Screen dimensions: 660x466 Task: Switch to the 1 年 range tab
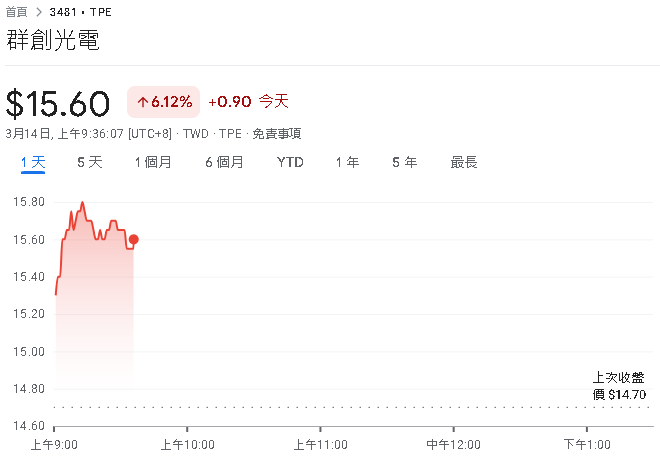point(347,162)
